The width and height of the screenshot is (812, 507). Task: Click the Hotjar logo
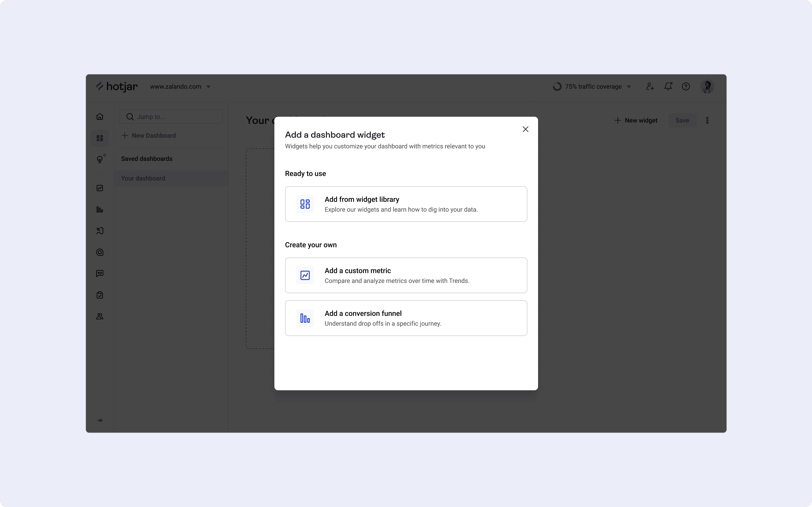[117, 86]
